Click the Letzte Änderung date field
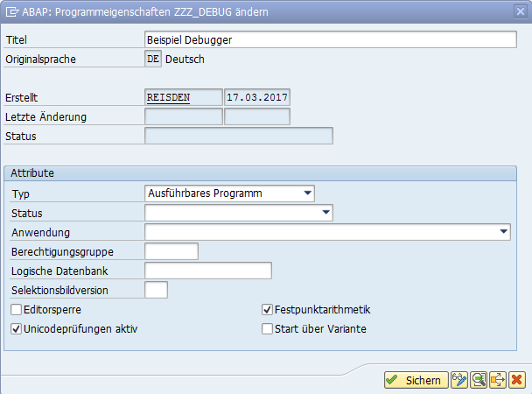This screenshot has width=532, height=394. tap(257, 116)
